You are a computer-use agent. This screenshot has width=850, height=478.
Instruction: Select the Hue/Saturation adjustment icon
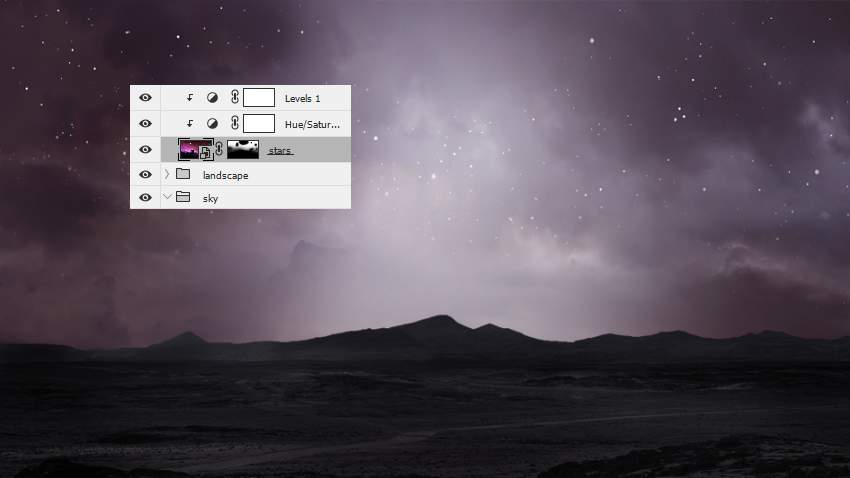point(212,124)
